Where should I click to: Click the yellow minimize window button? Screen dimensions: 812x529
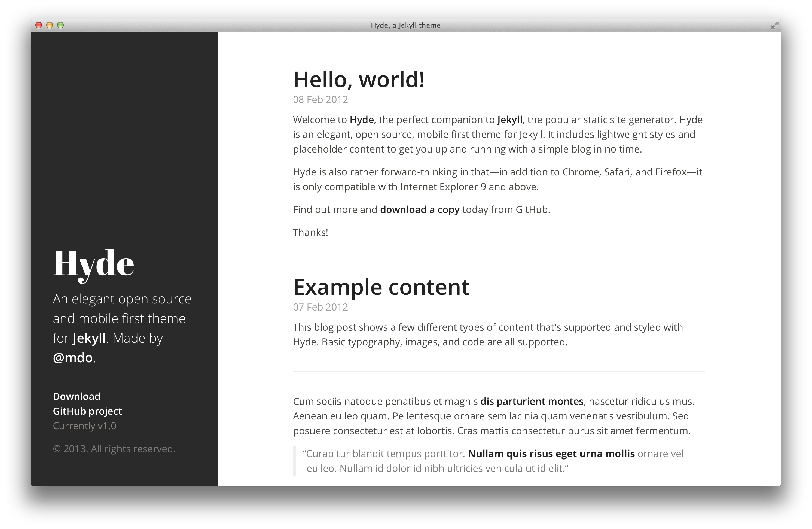point(50,25)
